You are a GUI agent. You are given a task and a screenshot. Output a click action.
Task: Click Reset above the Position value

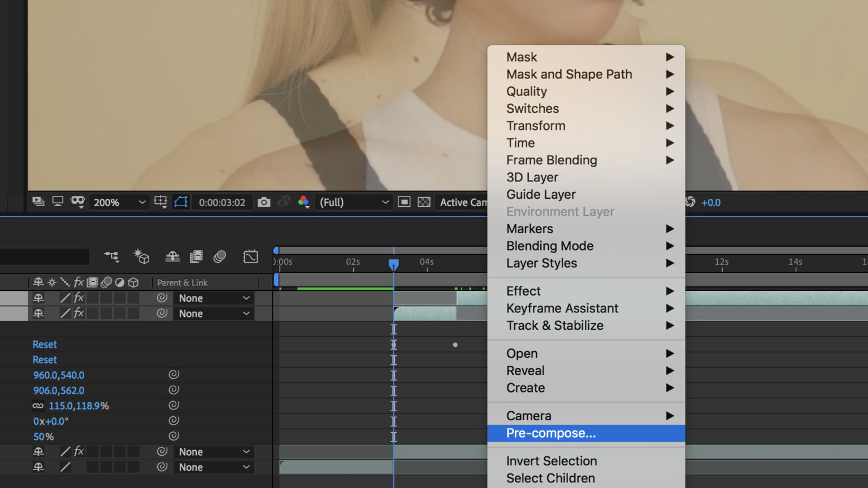45,360
